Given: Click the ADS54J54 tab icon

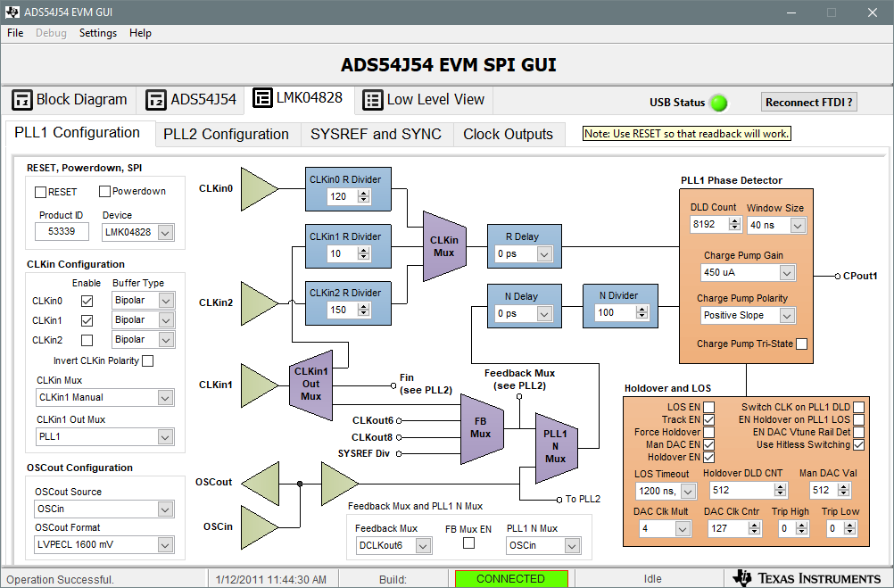Looking at the screenshot, I should coord(155,100).
